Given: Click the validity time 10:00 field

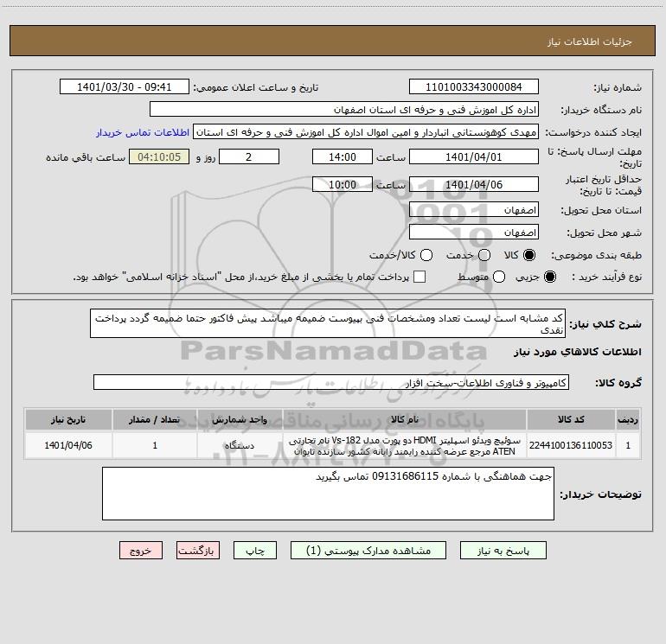Looking at the screenshot, I should coord(343,184).
